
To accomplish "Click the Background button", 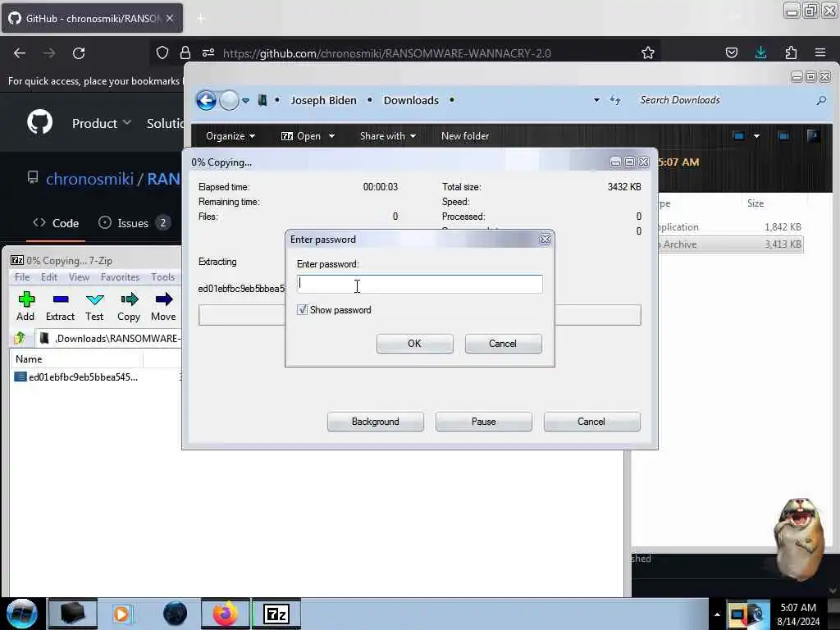I will coord(375,422).
